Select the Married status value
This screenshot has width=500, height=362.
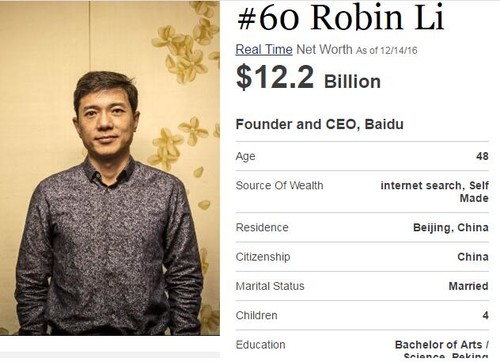pyautogui.click(x=469, y=286)
